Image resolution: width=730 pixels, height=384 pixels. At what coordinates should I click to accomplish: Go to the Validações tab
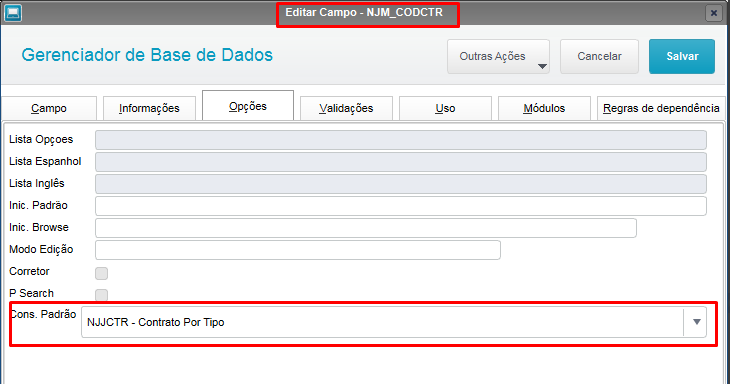pyautogui.click(x=346, y=108)
